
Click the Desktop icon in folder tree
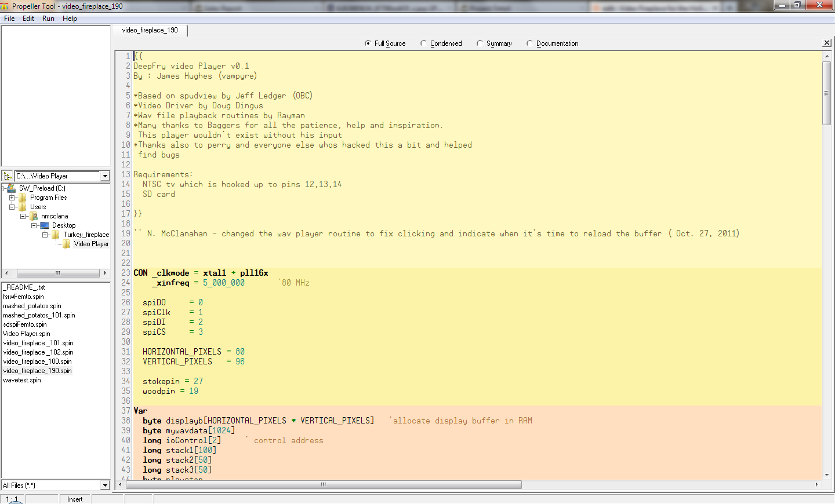45,225
